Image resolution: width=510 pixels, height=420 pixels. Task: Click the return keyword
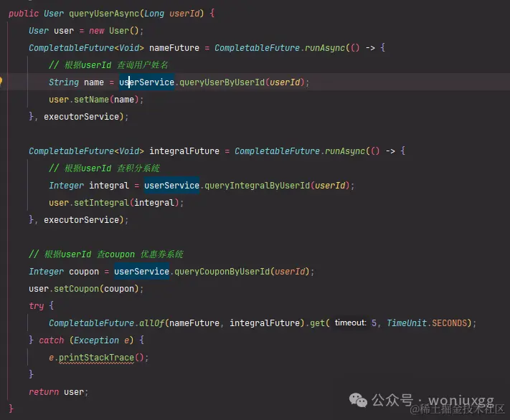click(44, 392)
